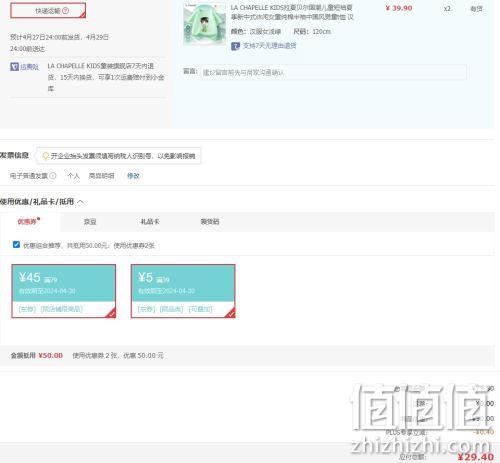Open the green kids t-shirt product thumbnail
This screenshot has height=463, width=500.
pos(205,24)
